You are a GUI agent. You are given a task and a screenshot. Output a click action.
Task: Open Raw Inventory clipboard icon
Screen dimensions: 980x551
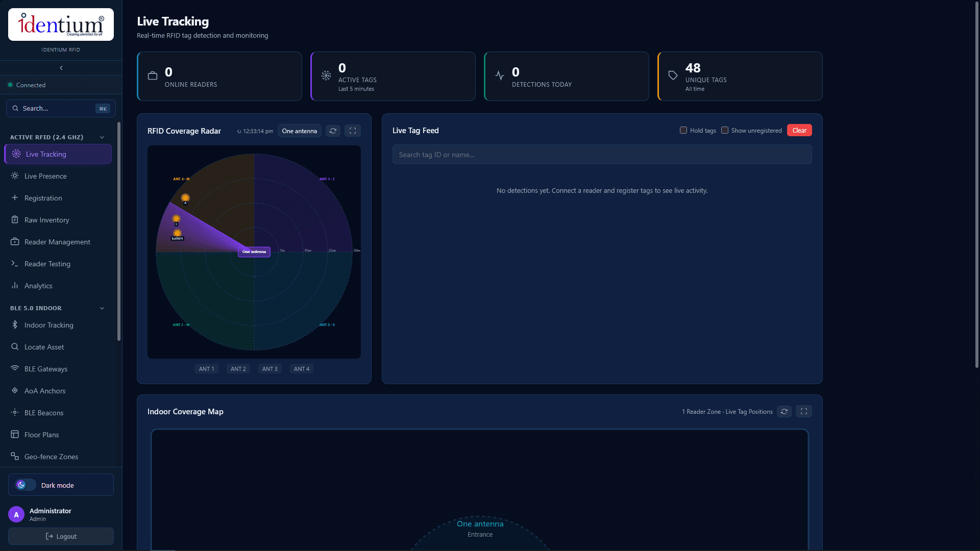[x=15, y=220]
